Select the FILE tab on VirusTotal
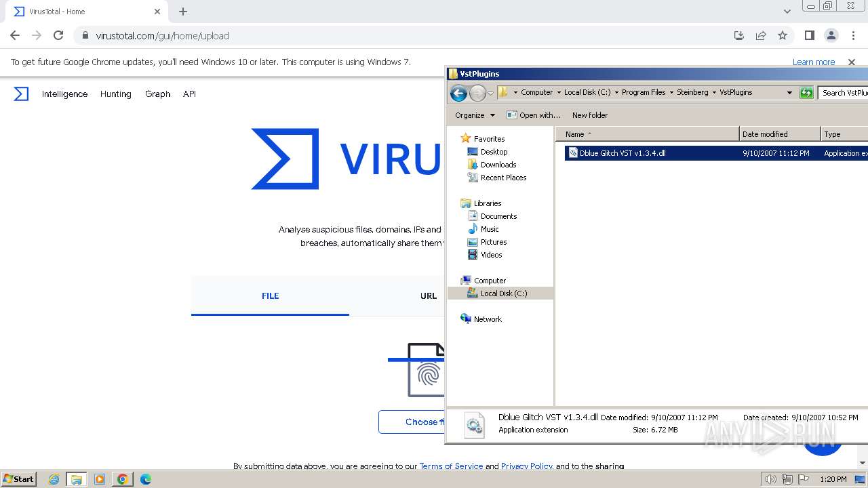This screenshot has height=488, width=868. coord(270,296)
